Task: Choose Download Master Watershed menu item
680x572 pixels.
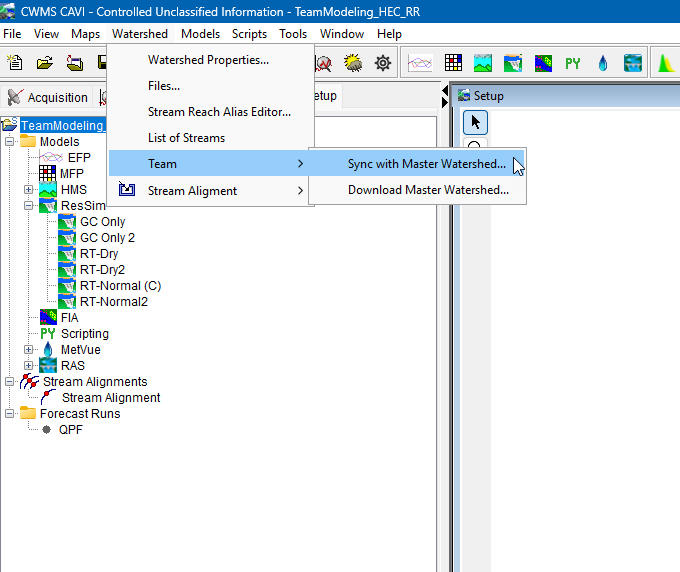Action: 428,190
